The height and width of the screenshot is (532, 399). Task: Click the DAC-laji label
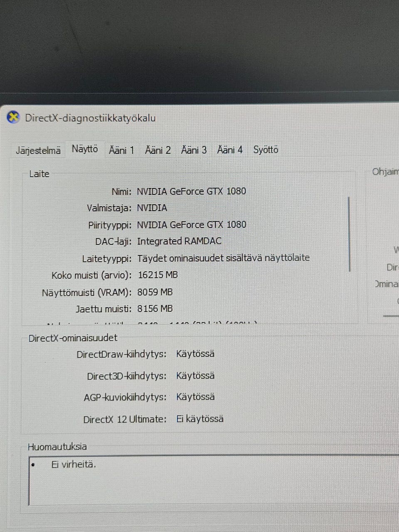[113, 241]
